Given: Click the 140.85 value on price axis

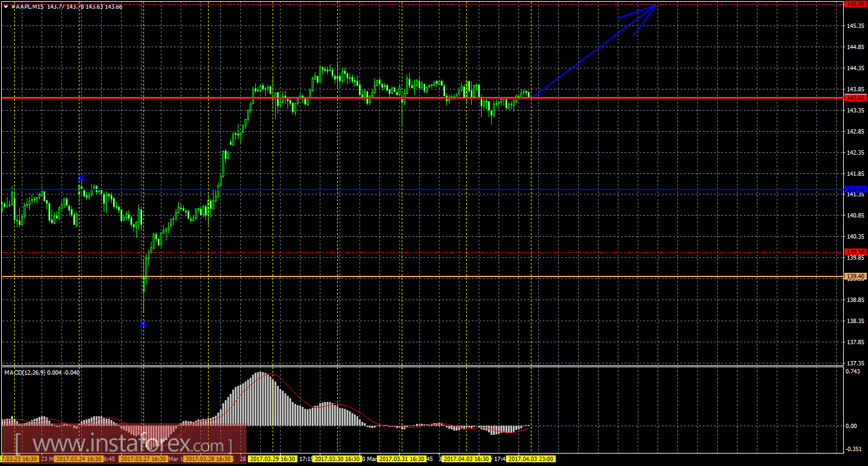Looking at the screenshot, I should tap(856, 216).
